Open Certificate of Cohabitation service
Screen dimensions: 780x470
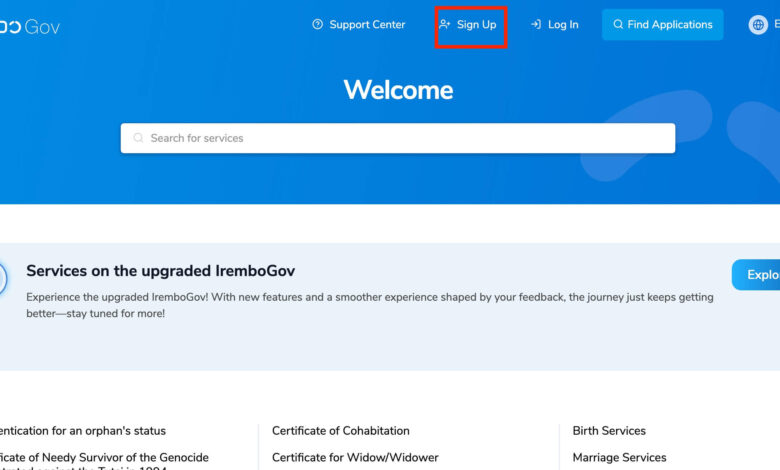click(341, 431)
